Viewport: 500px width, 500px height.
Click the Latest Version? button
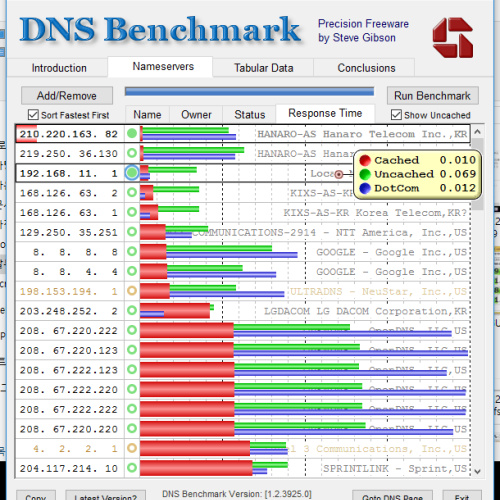tap(105, 496)
